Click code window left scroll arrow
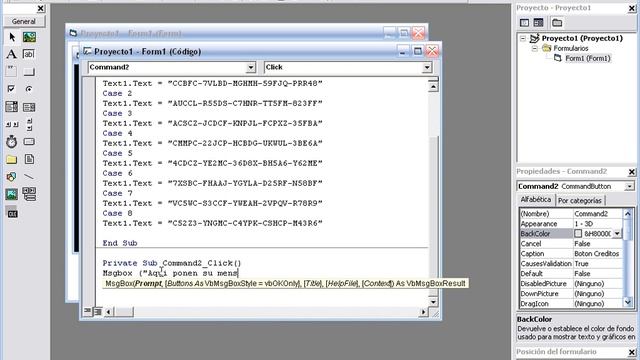This screenshot has width=640, height=360. pyautogui.click(x=108, y=312)
